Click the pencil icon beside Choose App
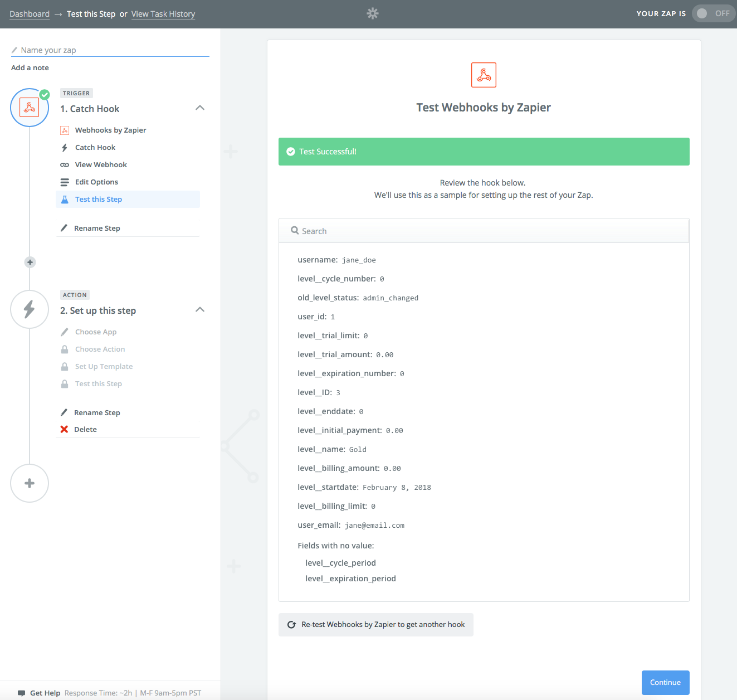This screenshot has width=737, height=700. click(x=65, y=332)
